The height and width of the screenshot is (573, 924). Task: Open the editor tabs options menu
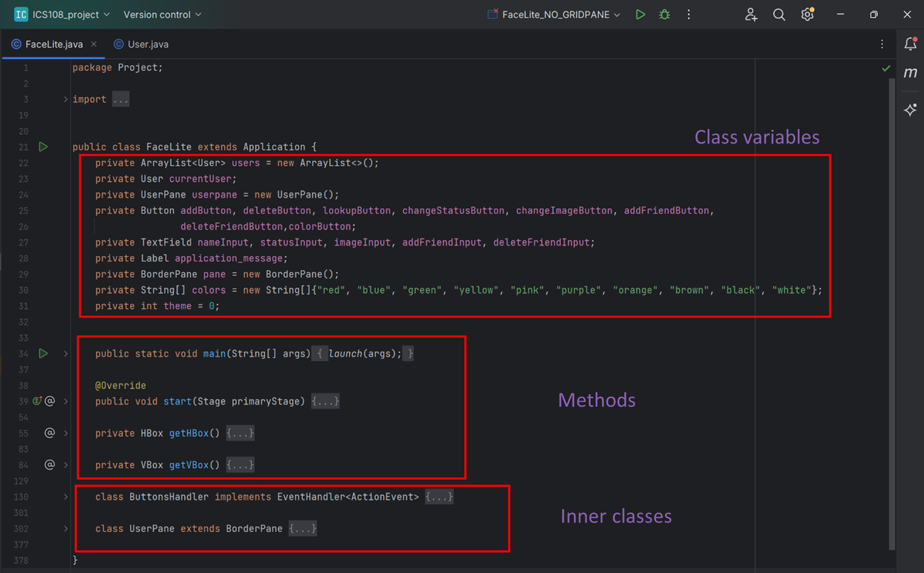pos(882,44)
